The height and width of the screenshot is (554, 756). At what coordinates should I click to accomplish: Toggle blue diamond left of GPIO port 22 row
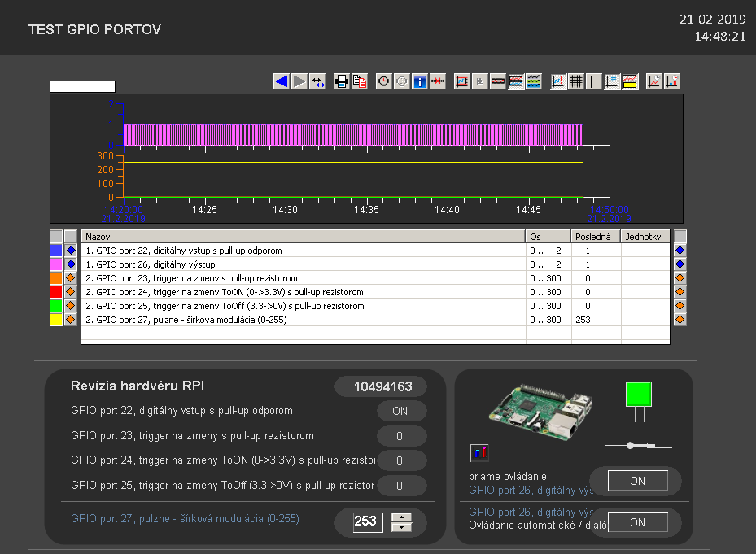click(x=71, y=251)
